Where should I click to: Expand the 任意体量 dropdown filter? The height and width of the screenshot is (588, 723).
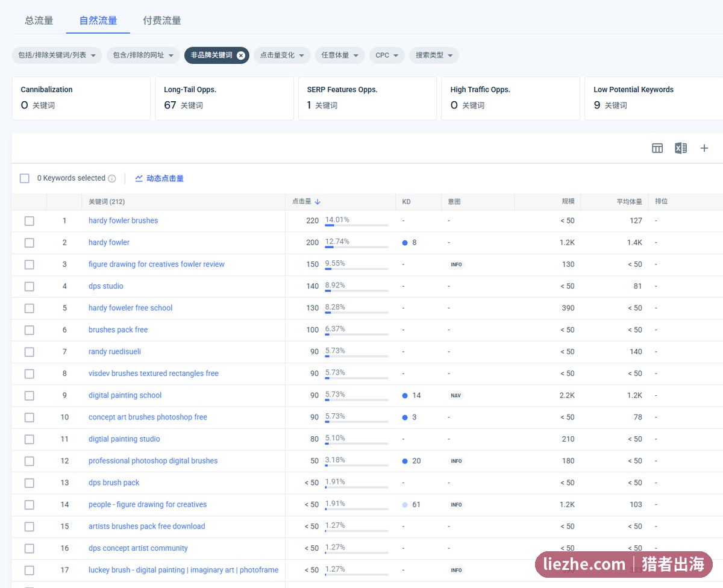[339, 55]
